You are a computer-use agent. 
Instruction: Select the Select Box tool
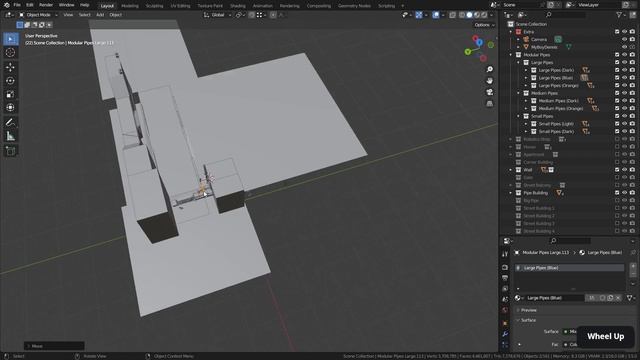[11, 39]
